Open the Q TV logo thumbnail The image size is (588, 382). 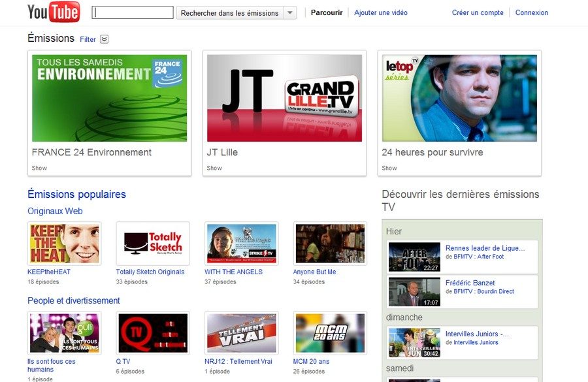pos(153,333)
